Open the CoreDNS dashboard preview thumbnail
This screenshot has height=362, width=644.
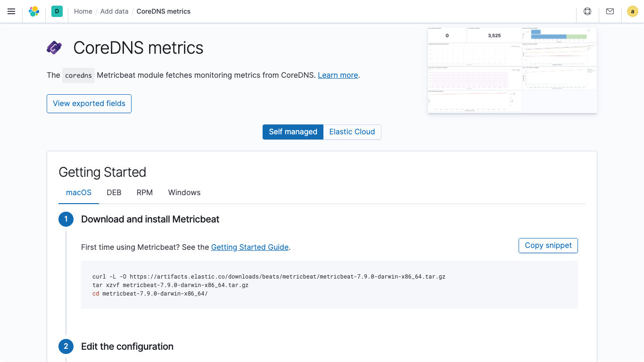coord(512,70)
